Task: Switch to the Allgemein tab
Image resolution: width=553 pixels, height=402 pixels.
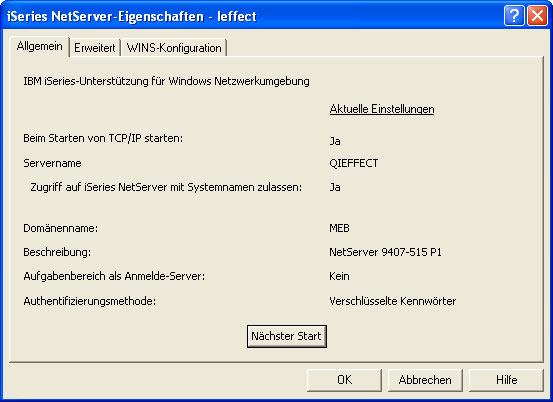Action: point(40,46)
